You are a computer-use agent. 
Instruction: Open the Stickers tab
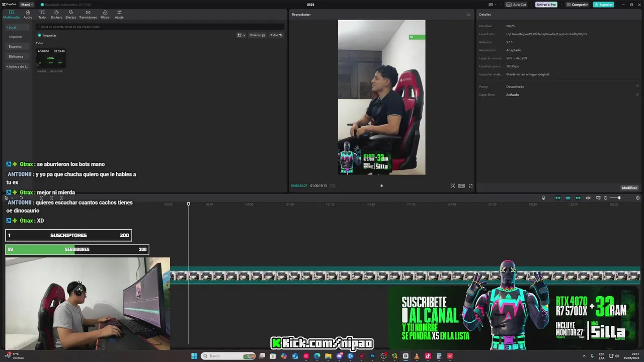pos(56,15)
